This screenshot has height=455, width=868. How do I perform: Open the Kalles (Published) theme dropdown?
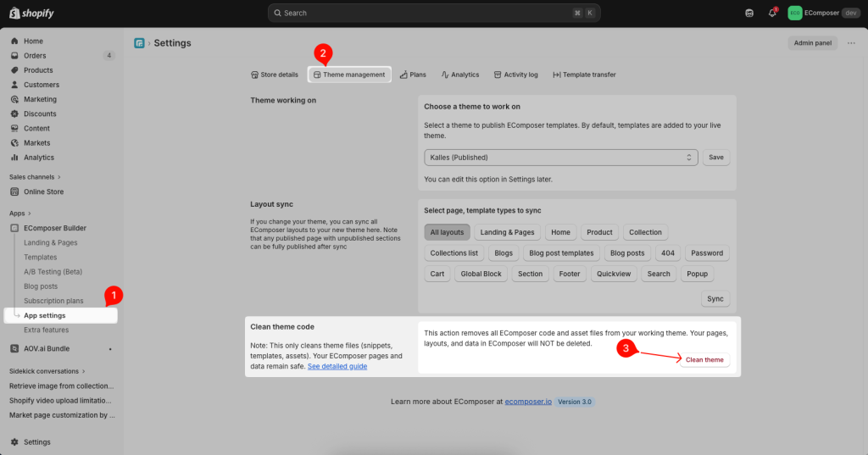click(560, 158)
